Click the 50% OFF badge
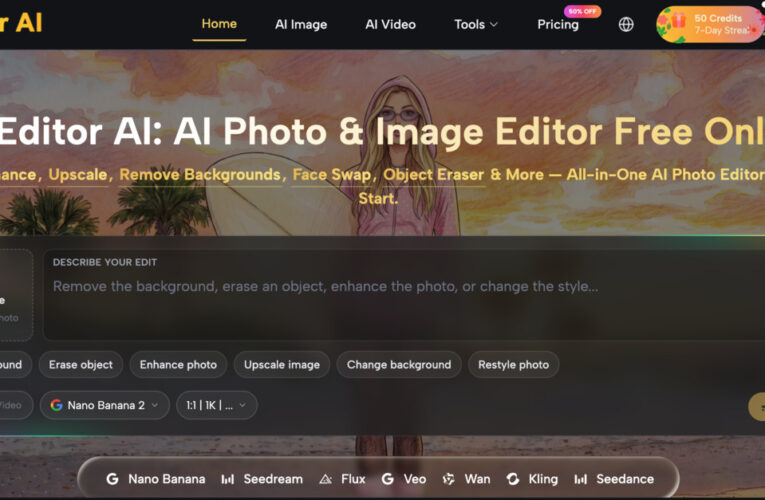The image size is (765, 500). [x=583, y=11]
